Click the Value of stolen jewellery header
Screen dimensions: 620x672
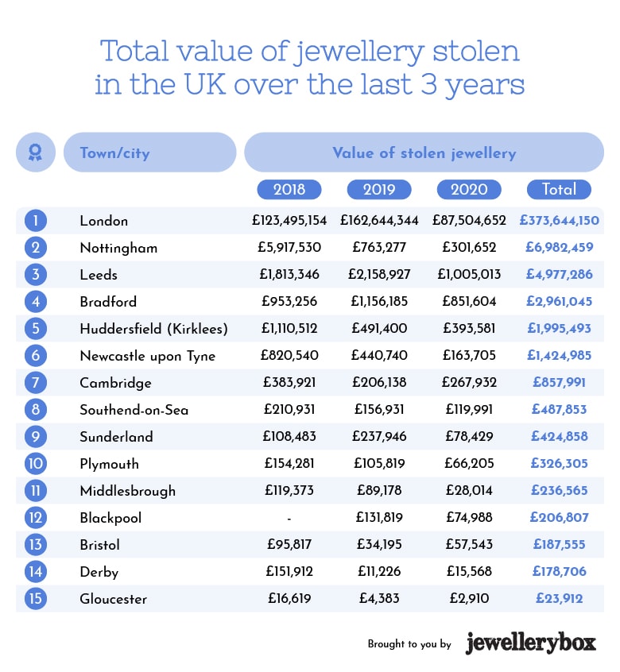pyautogui.click(x=424, y=153)
